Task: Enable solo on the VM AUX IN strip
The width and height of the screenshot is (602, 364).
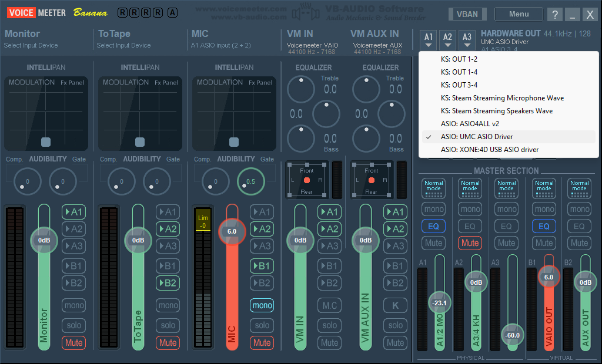Action: tap(395, 325)
